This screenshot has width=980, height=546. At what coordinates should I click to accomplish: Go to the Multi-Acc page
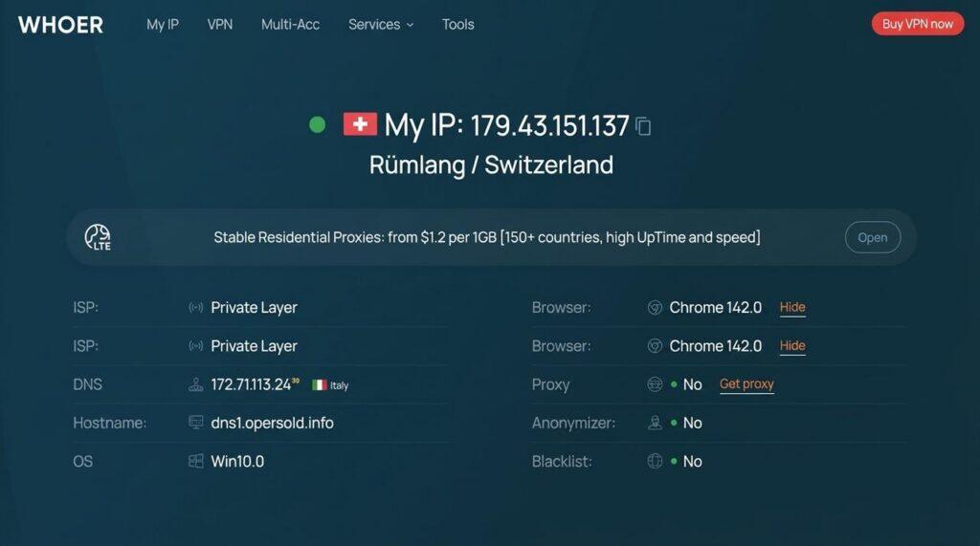tap(290, 24)
